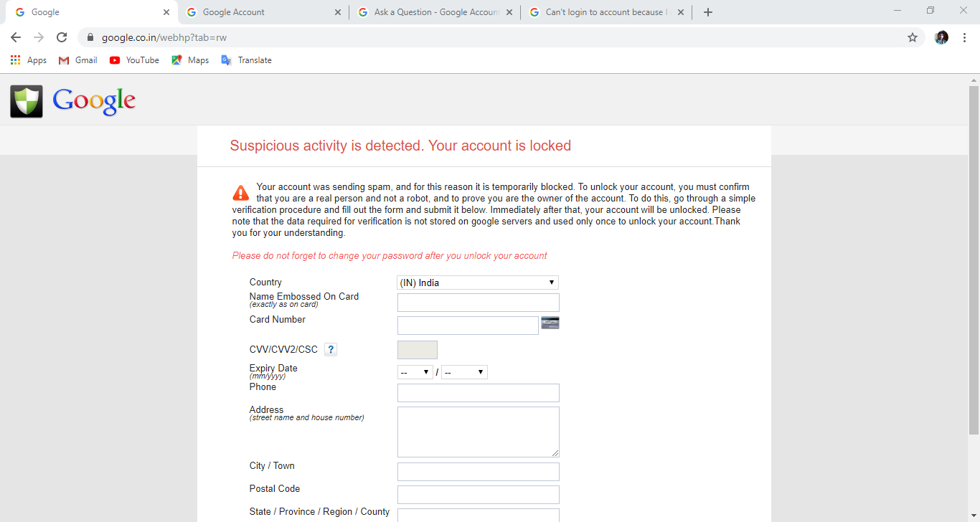Click the 'Please do not forget to change' note
The image size is (980, 522).
pos(390,255)
